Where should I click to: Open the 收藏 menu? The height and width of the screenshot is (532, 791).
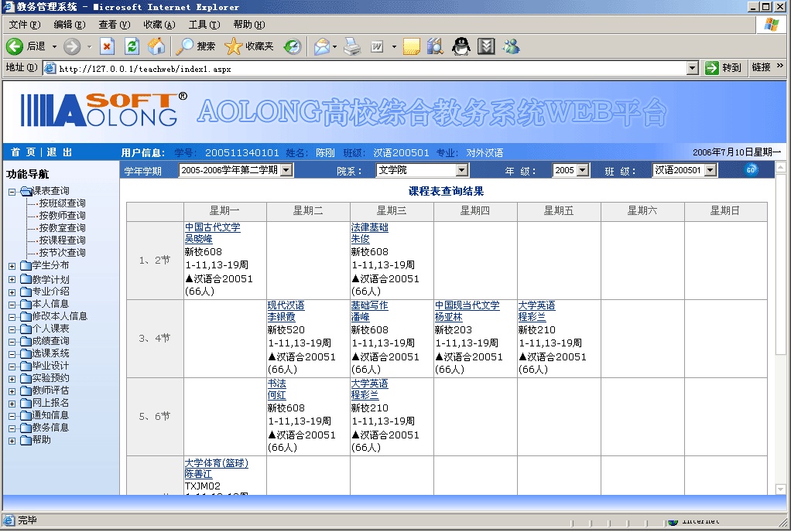(x=159, y=25)
